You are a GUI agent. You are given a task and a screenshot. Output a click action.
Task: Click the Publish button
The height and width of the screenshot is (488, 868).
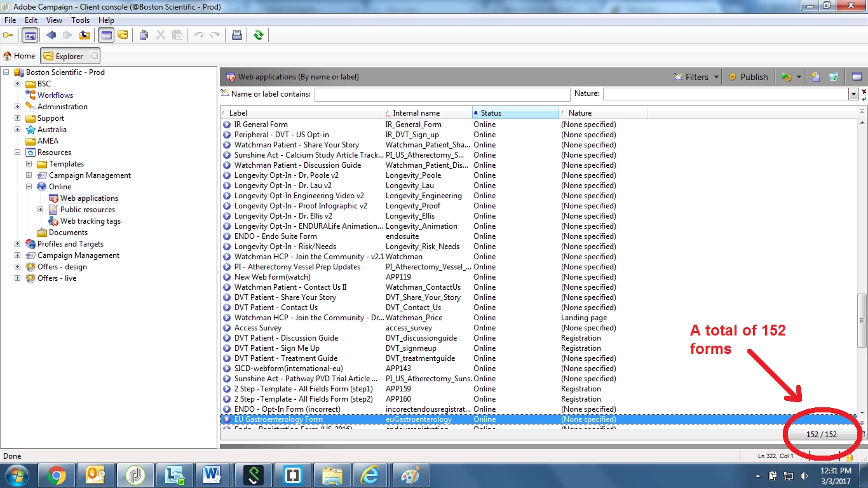pyautogui.click(x=748, y=77)
